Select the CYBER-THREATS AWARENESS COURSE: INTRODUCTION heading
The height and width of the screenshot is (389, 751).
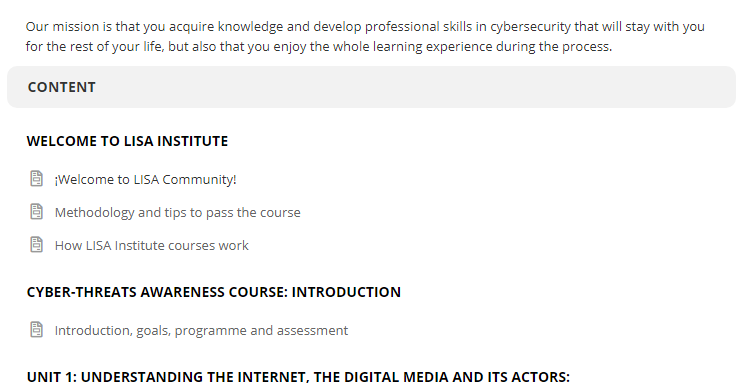pos(214,292)
